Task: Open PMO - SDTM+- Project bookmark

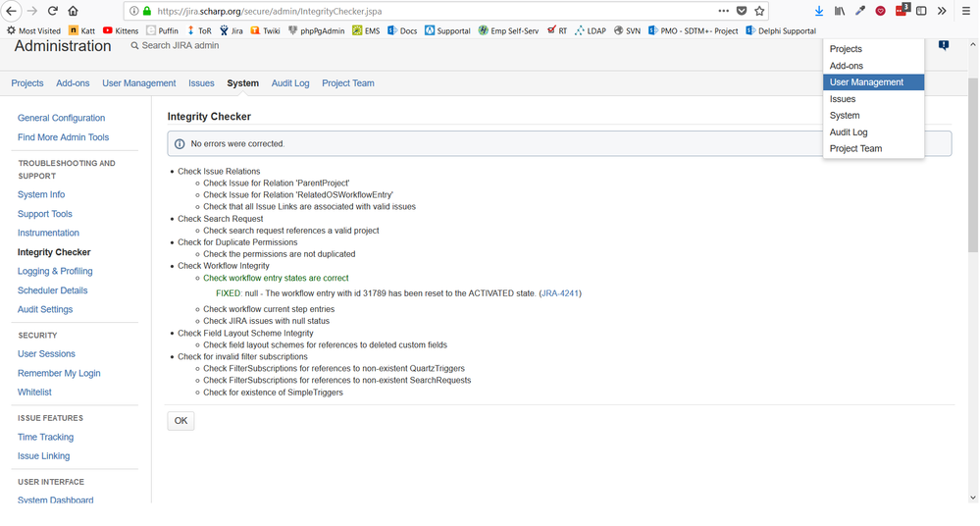Action: pyautogui.click(x=694, y=30)
